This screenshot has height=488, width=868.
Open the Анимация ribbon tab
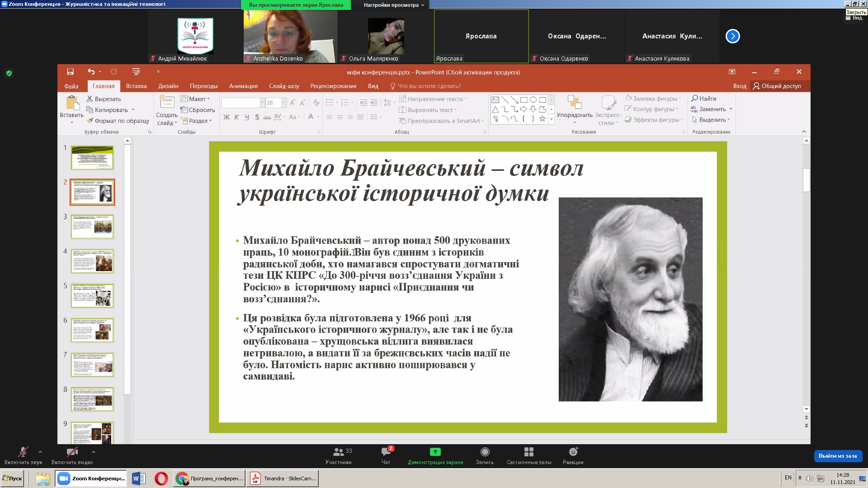point(243,86)
